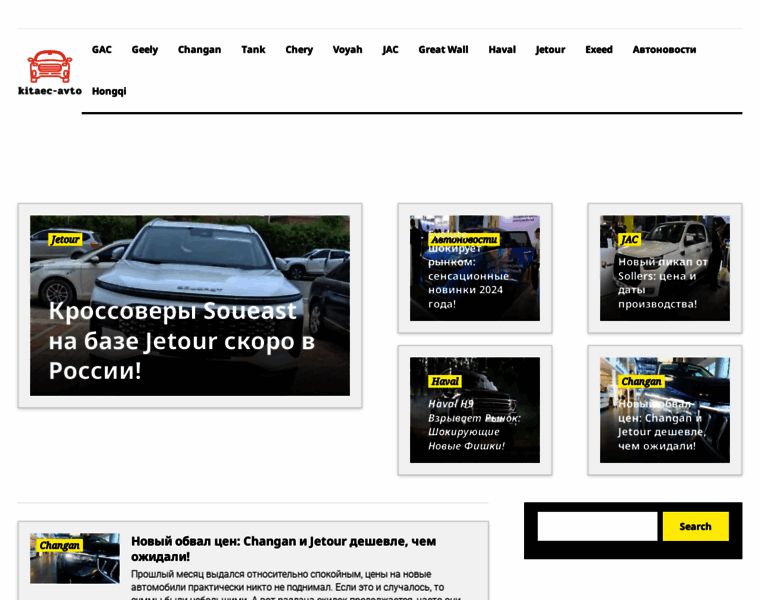Go to the Changan menu section
Image resolution: width=760 pixels, height=600 pixels.
click(199, 49)
